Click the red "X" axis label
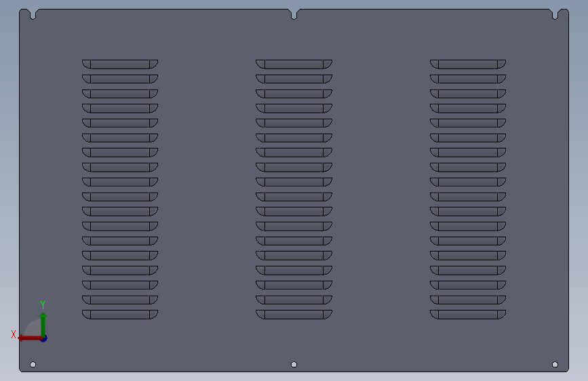The image size is (588, 381). pyautogui.click(x=14, y=334)
